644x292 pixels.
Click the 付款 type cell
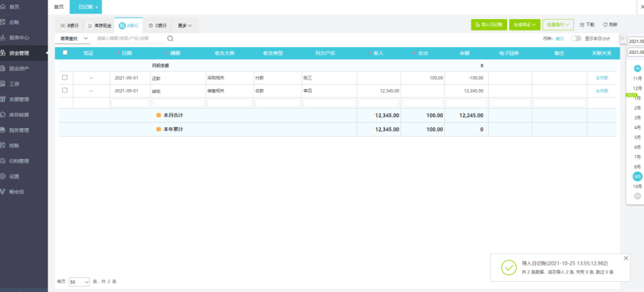pyautogui.click(x=277, y=78)
